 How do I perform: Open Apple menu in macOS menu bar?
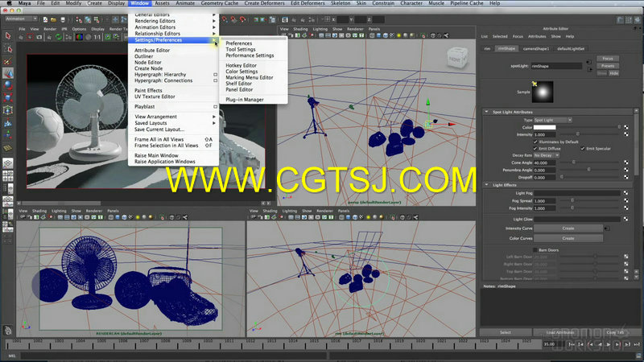[x=10, y=3]
